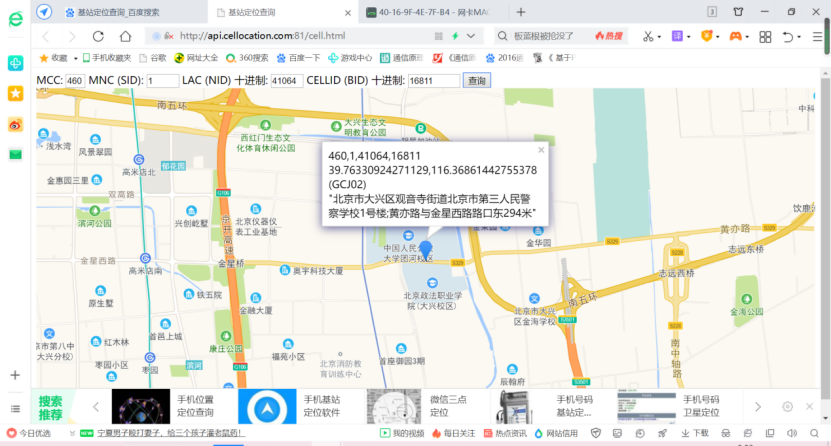This screenshot has width=831, height=446.
Task: Click the tab count box icon
Action: click(x=712, y=12)
